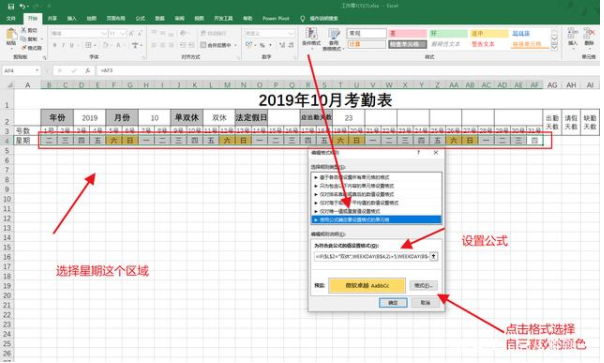Select the highlighted formula-based rule type
Image resolution: width=604 pixels, height=363 pixels.
pos(376,220)
